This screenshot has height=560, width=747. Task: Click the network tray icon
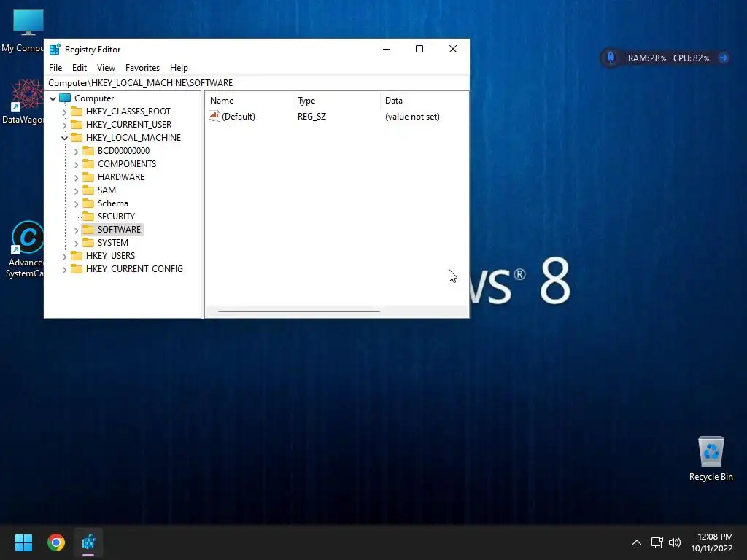[657, 542]
